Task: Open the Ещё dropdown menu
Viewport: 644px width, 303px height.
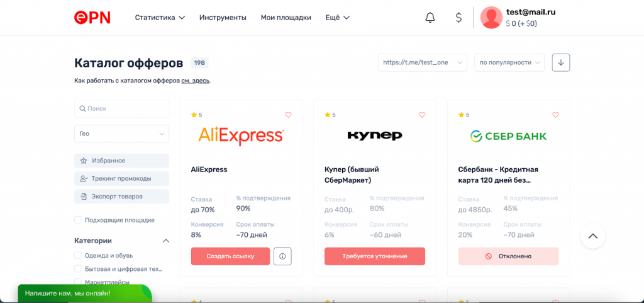Action: click(337, 18)
